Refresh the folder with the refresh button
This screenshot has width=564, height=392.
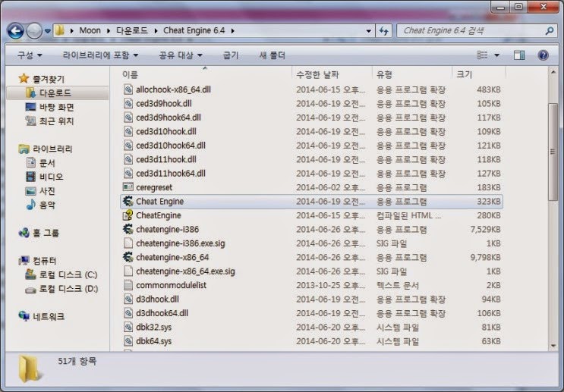384,31
